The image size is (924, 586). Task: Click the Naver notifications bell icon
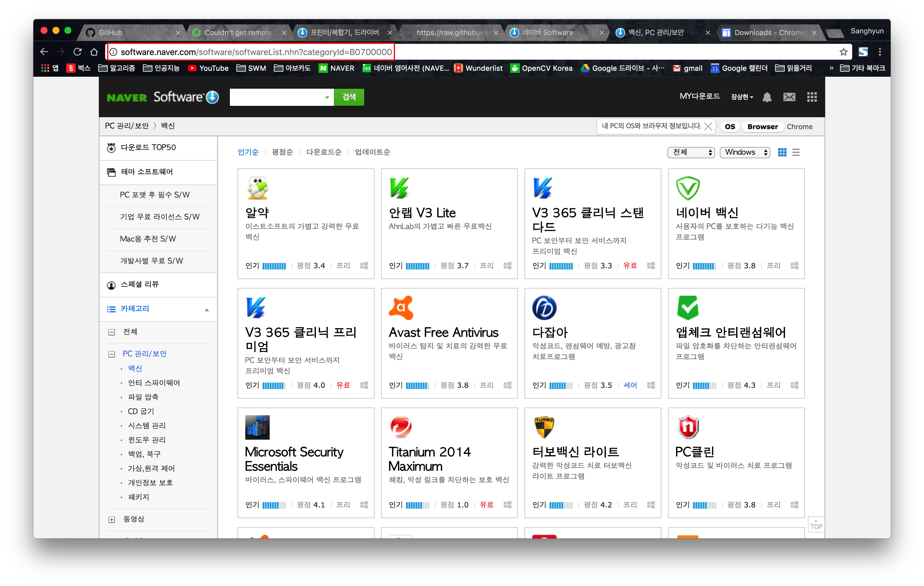[x=767, y=97]
